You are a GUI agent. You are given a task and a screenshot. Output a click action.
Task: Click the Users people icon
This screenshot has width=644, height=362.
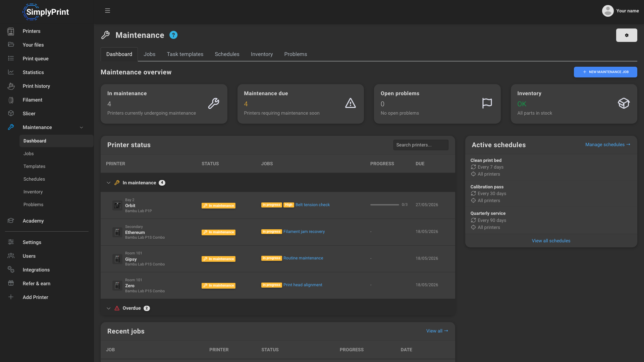(11, 256)
